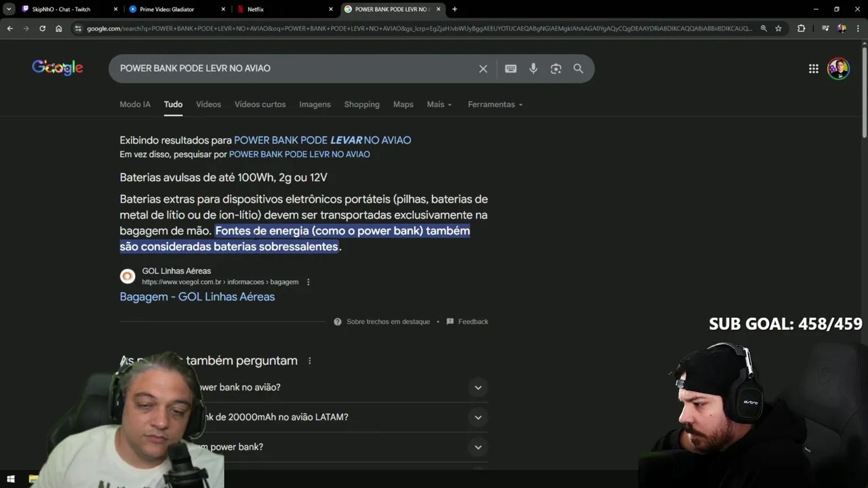
Task: Click the 'SUB GOAL: 458/459' overlay text
Action: tap(785, 324)
